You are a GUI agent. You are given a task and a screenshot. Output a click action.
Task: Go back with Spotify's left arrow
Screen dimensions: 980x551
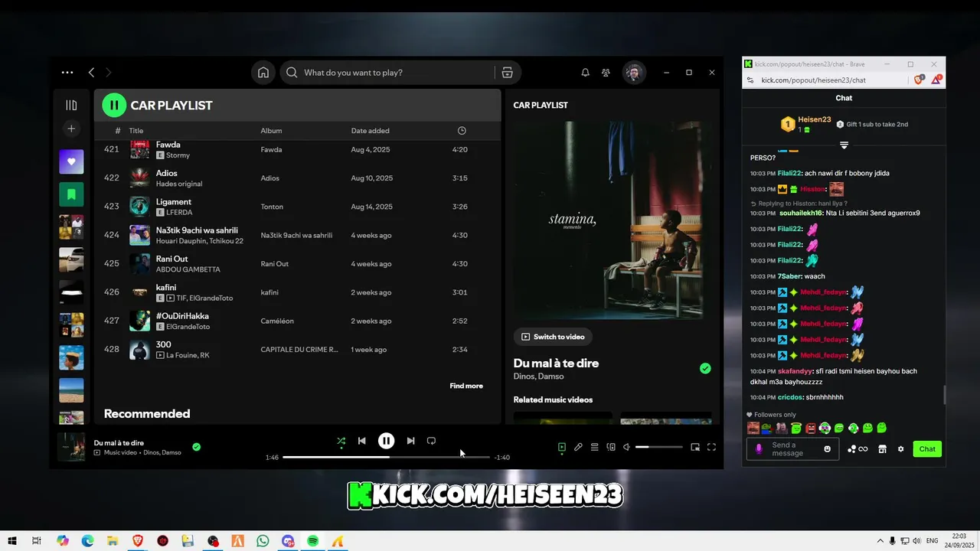[91, 73]
